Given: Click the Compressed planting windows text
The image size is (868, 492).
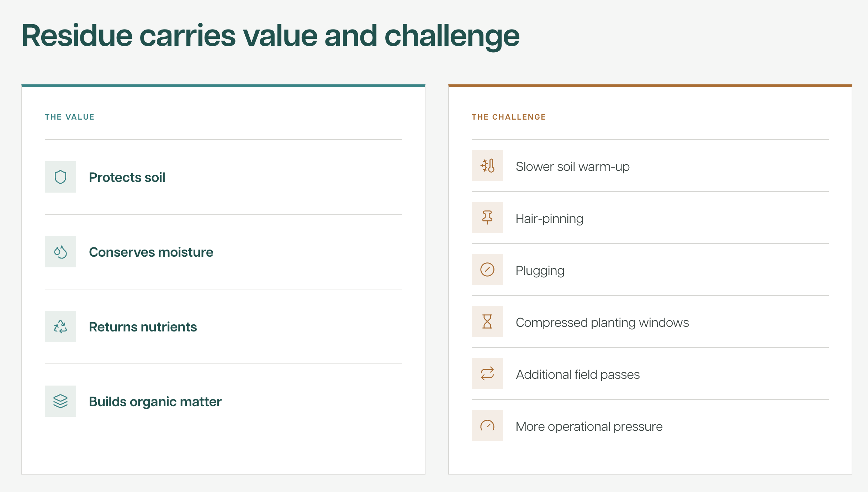Looking at the screenshot, I should pyautogui.click(x=602, y=323).
